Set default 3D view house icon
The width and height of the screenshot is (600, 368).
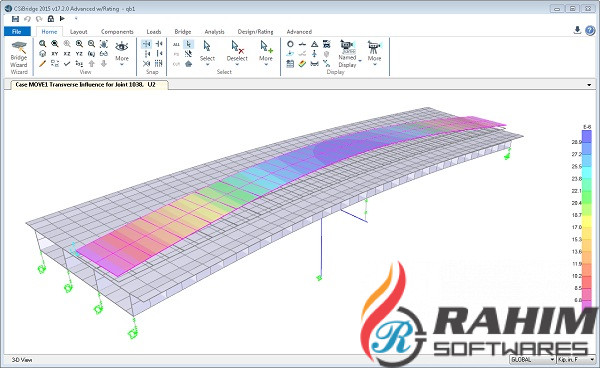tap(42, 54)
